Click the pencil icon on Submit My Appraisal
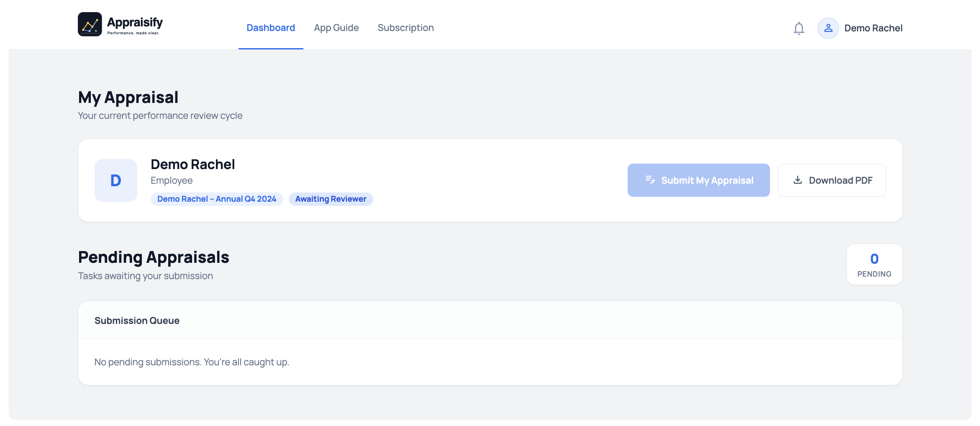 pyautogui.click(x=650, y=180)
